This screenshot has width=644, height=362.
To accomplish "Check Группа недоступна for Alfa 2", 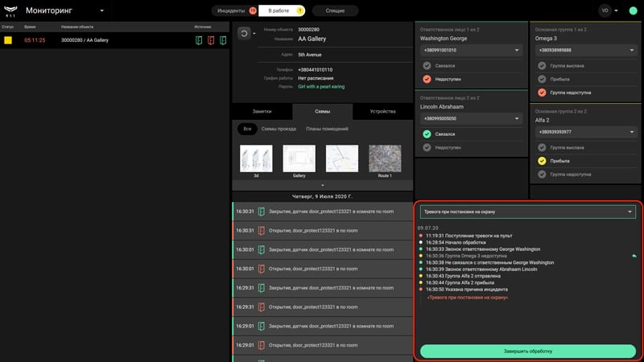I will [542, 175].
